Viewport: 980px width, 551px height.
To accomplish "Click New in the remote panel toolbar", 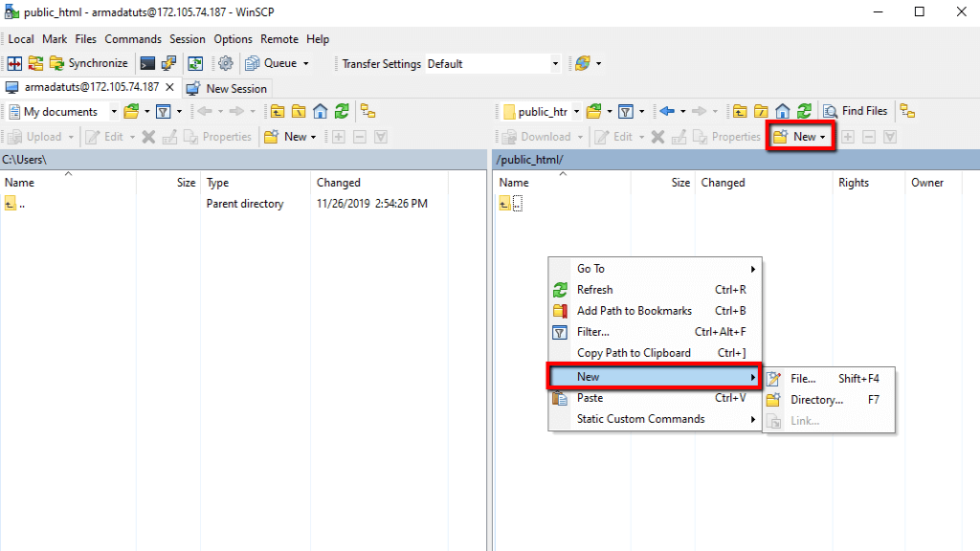I will pos(799,137).
